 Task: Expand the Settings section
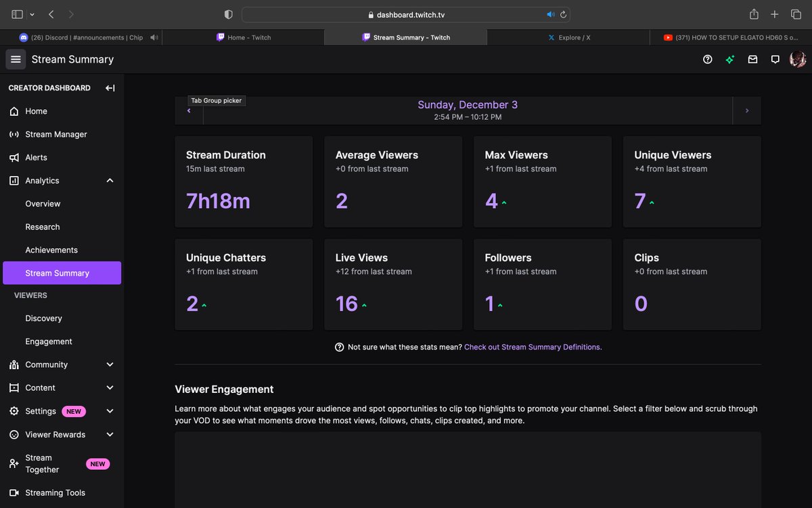click(110, 411)
